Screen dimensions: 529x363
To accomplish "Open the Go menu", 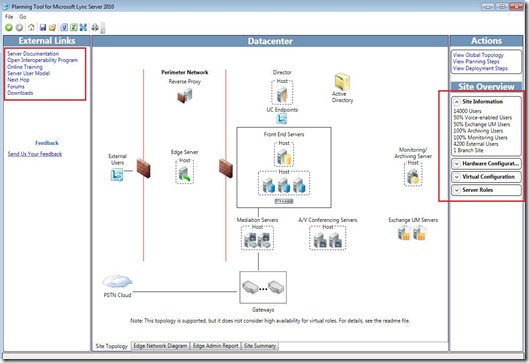I will (x=23, y=17).
